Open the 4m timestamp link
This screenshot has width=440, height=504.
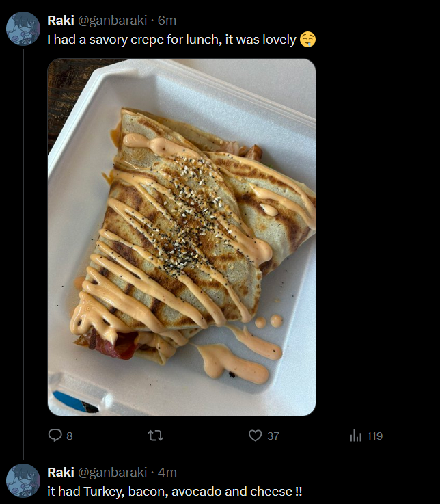click(x=167, y=473)
